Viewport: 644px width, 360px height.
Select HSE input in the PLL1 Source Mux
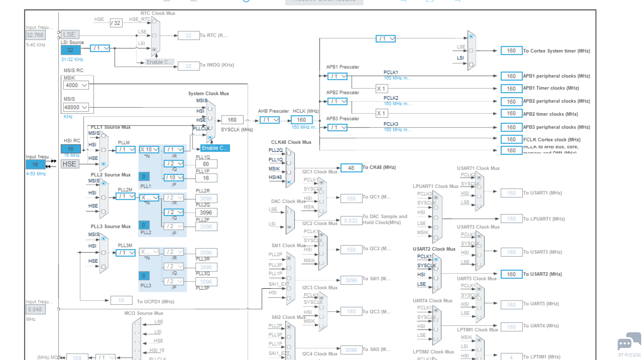(103, 164)
